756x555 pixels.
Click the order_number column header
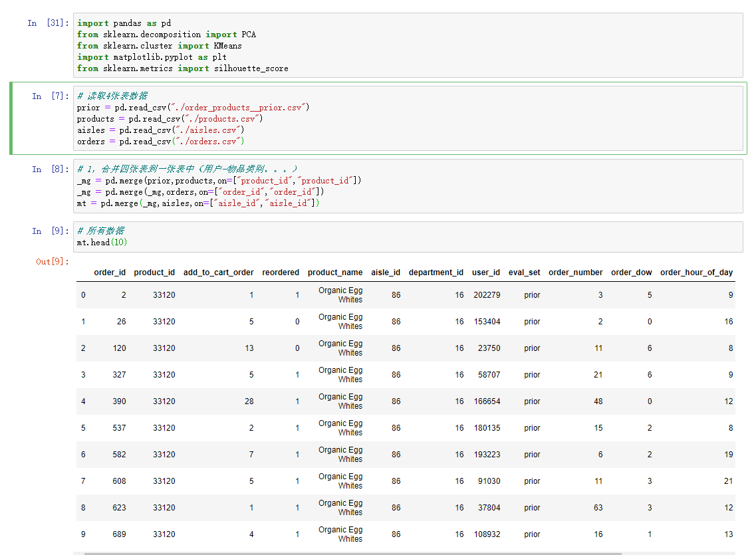pyautogui.click(x=576, y=273)
